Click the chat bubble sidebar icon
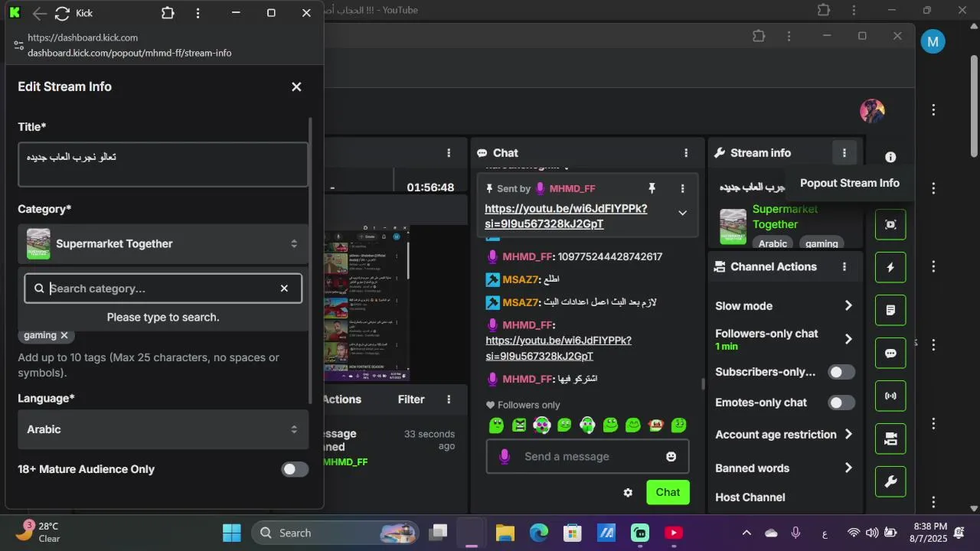The width and height of the screenshot is (980, 551). tap(890, 354)
